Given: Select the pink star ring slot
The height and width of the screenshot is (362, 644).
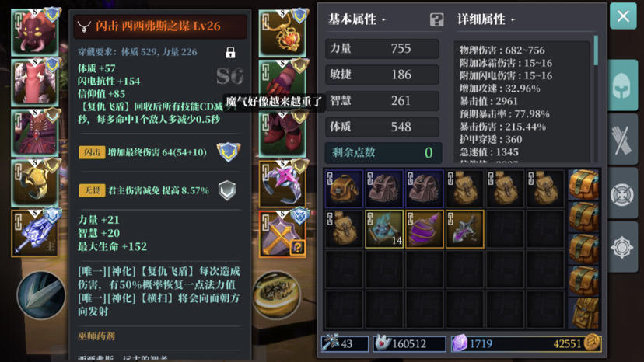Looking at the screenshot, I should point(282,183).
